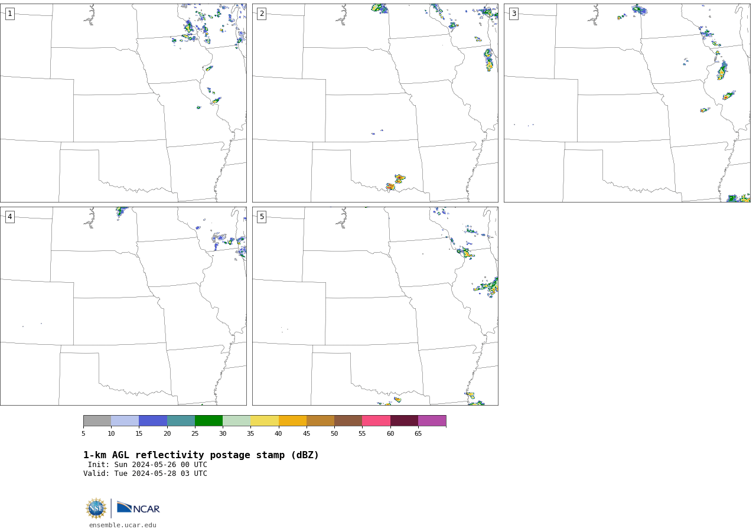Click the light blue 10-15 dBZ swatch
Image resolution: width=756 pixels, height=532 pixels.
pyautogui.click(x=125, y=421)
